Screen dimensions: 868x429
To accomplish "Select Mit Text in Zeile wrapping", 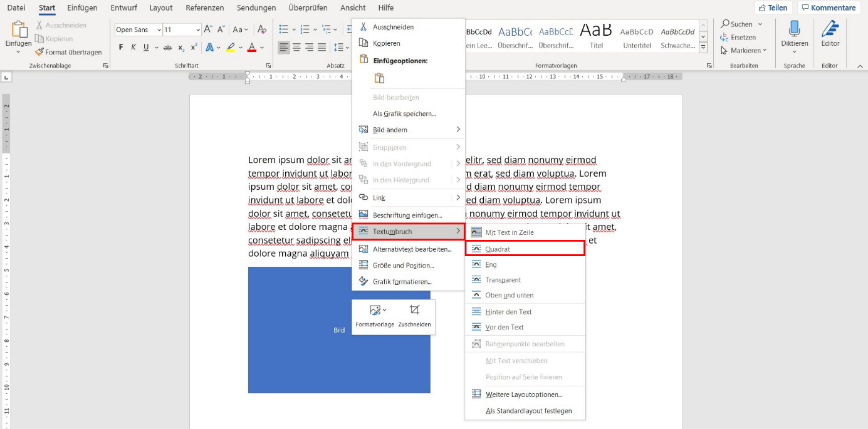I will [525, 232].
